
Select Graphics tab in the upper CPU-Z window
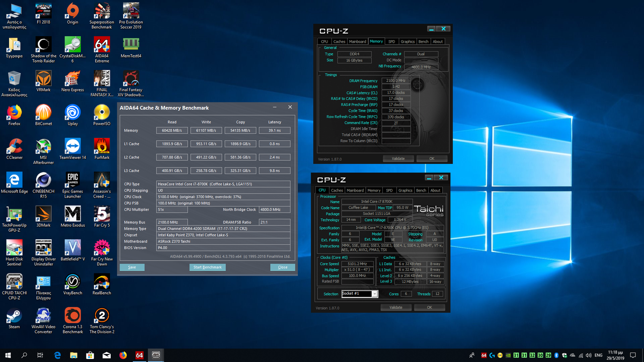(x=408, y=41)
